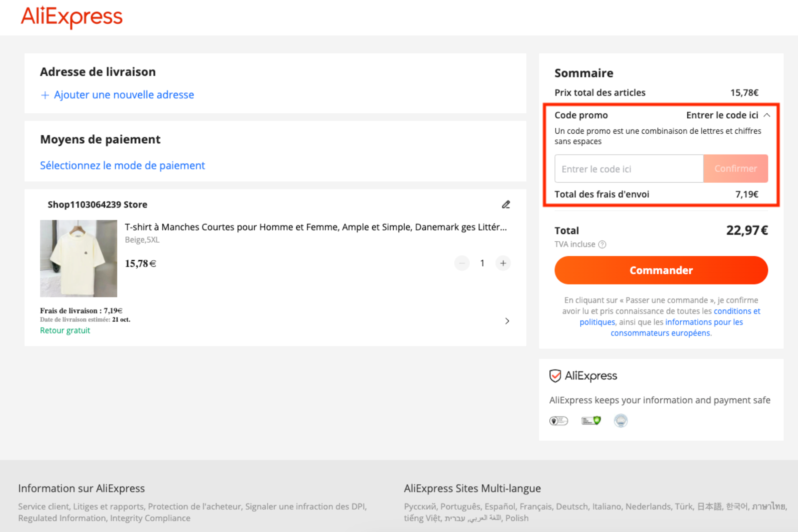Switch to Français site language
Viewport: 798px width, 532px height.
click(x=536, y=506)
